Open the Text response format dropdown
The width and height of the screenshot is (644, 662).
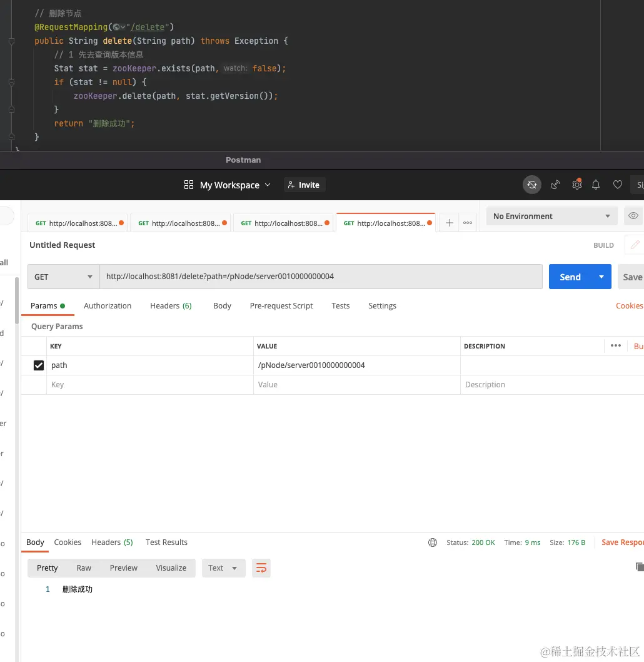point(223,568)
